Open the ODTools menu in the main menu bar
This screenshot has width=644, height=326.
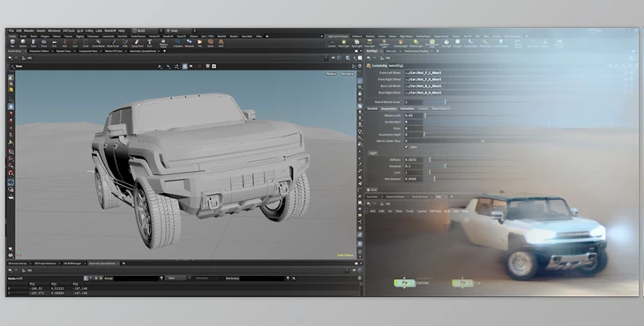coord(69,31)
